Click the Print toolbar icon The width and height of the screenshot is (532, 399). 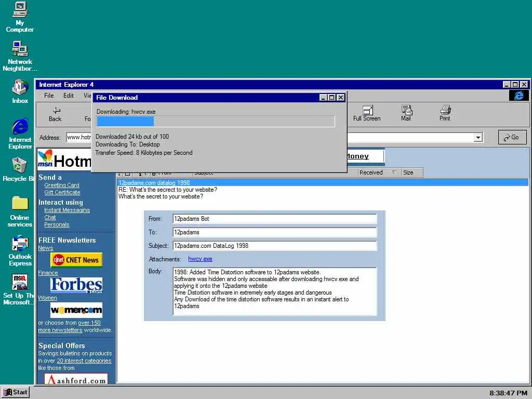(445, 113)
